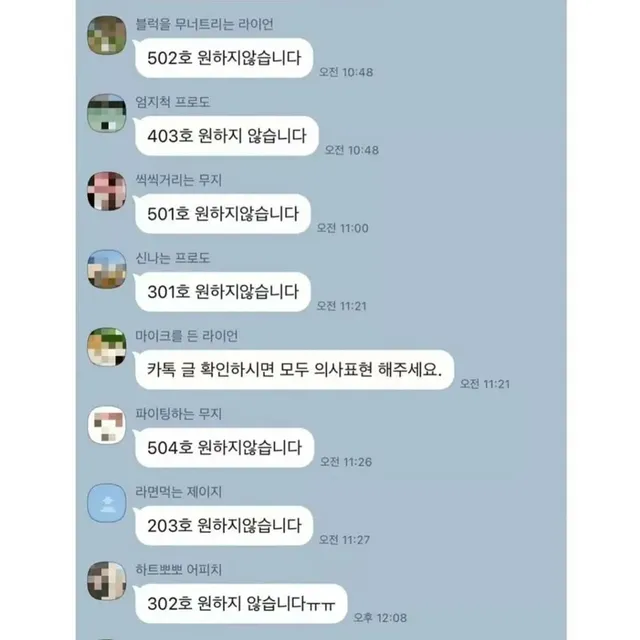The height and width of the screenshot is (640, 640).
Task: Tap 라면먹는 제이지 default profile avatar
Action: 107,503
